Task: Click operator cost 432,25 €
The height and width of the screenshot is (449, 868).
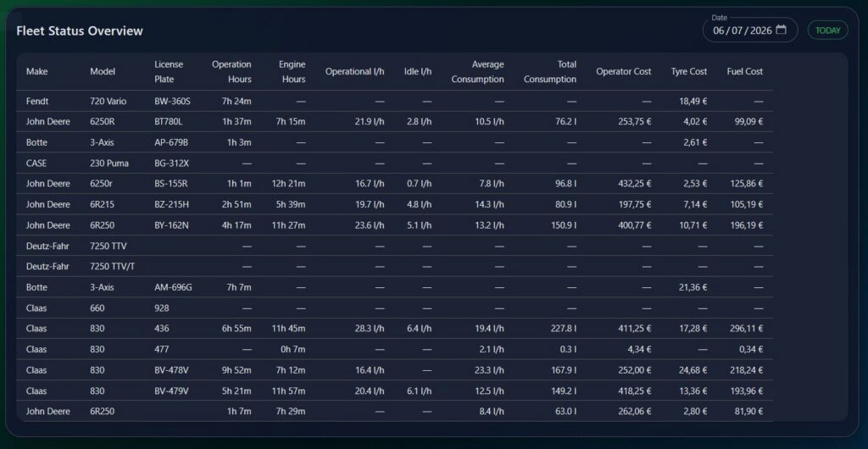Action: (635, 184)
